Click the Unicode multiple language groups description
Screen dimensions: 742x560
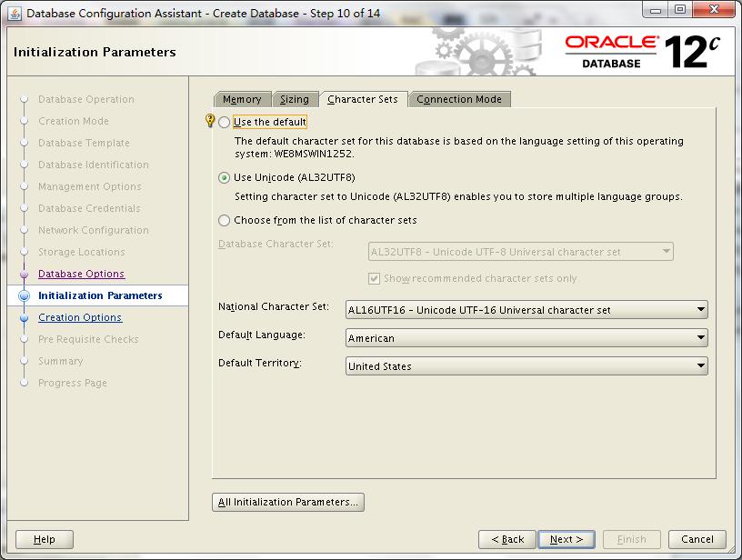tap(458, 196)
